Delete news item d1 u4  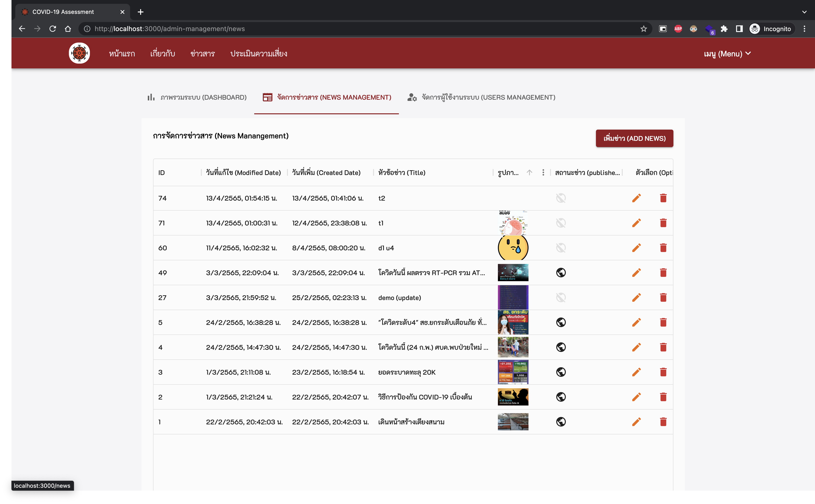(663, 248)
